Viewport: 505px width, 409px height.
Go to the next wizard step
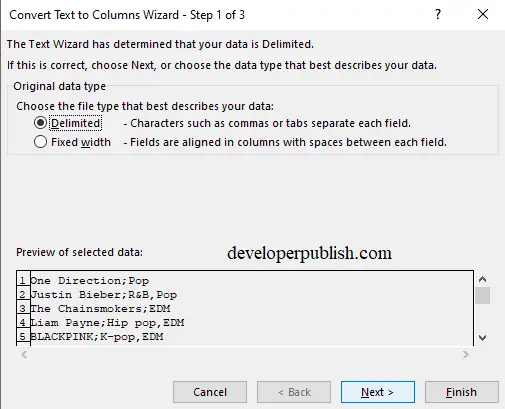(378, 392)
